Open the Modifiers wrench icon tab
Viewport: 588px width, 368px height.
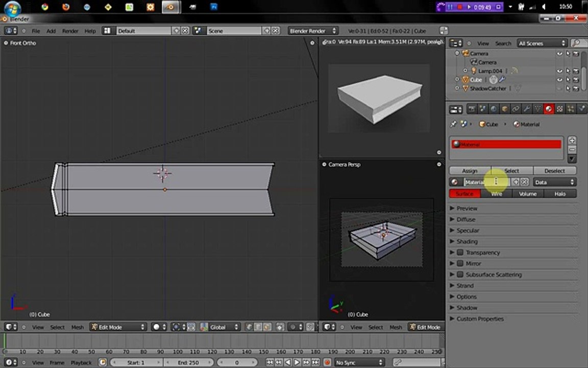(527, 109)
